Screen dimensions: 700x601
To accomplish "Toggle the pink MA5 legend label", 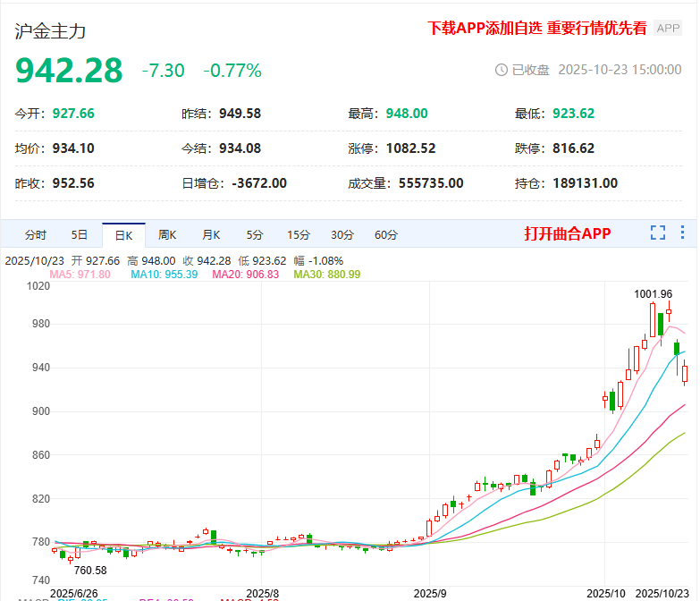I will (x=80, y=275).
